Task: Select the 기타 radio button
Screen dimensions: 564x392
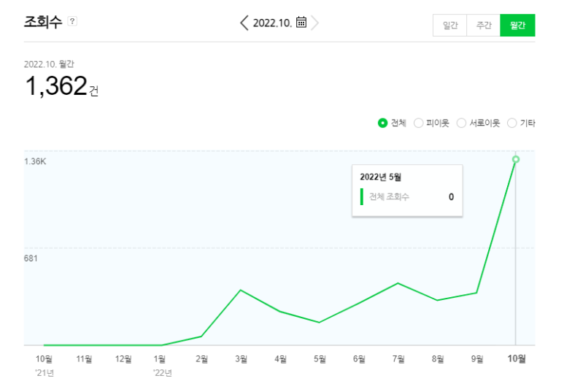Action: tap(511, 123)
